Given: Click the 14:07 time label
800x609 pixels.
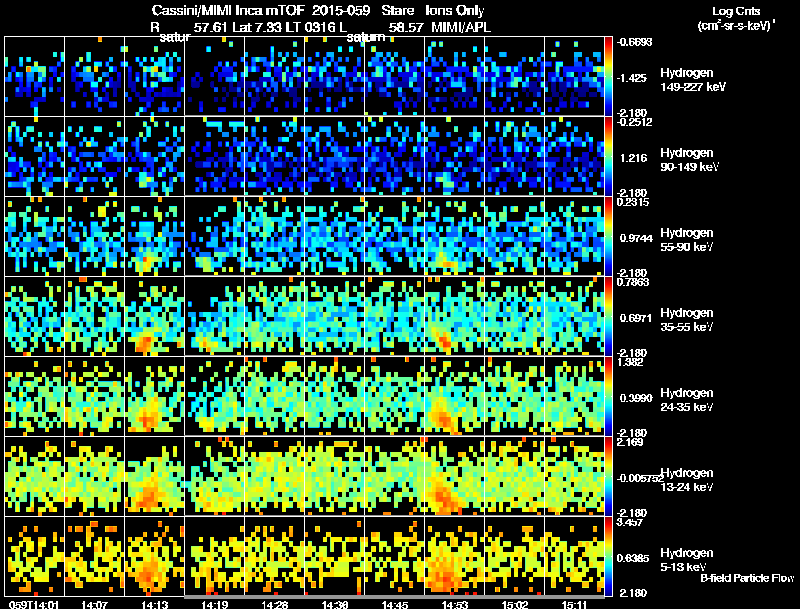Looking at the screenshot, I should (94, 605).
